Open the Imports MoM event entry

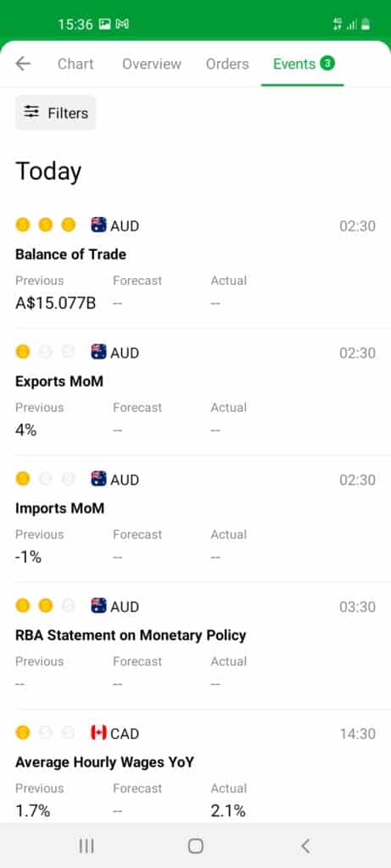coord(195,518)
